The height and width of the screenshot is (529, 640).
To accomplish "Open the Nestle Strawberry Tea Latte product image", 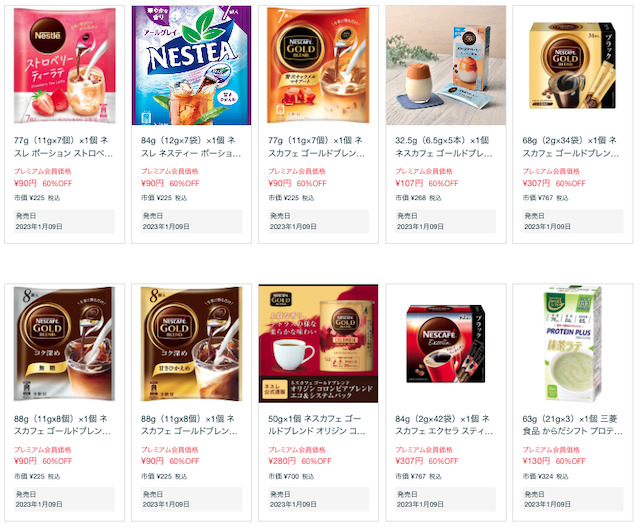I will (64, 65).
